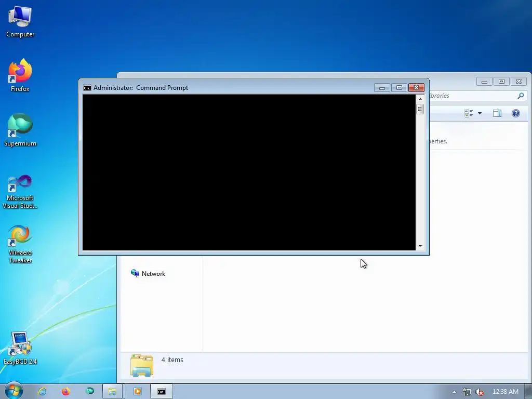The image size is (532, 399).
Task: Click the Show desktop strip
Action: [x=528, y=392]
